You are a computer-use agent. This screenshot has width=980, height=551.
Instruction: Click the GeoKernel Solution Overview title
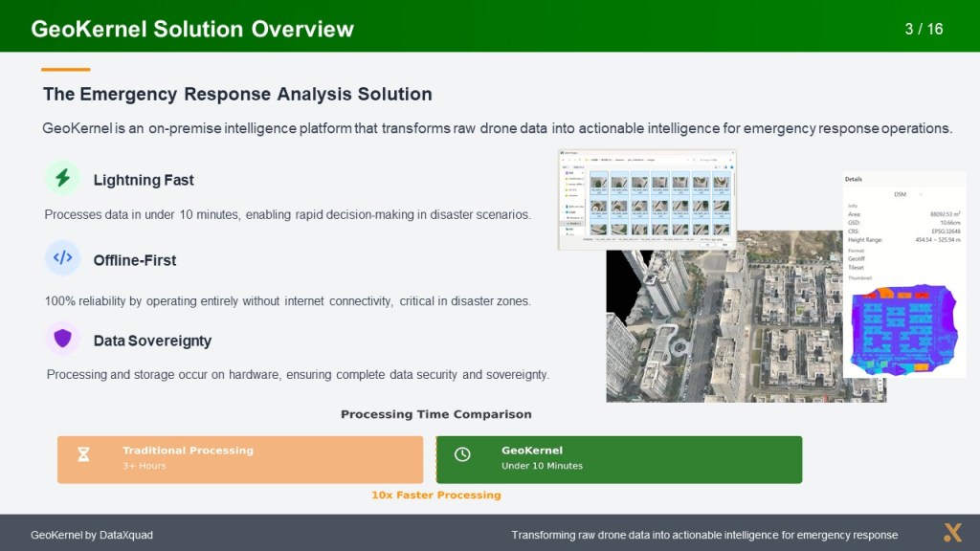(192, 29)
